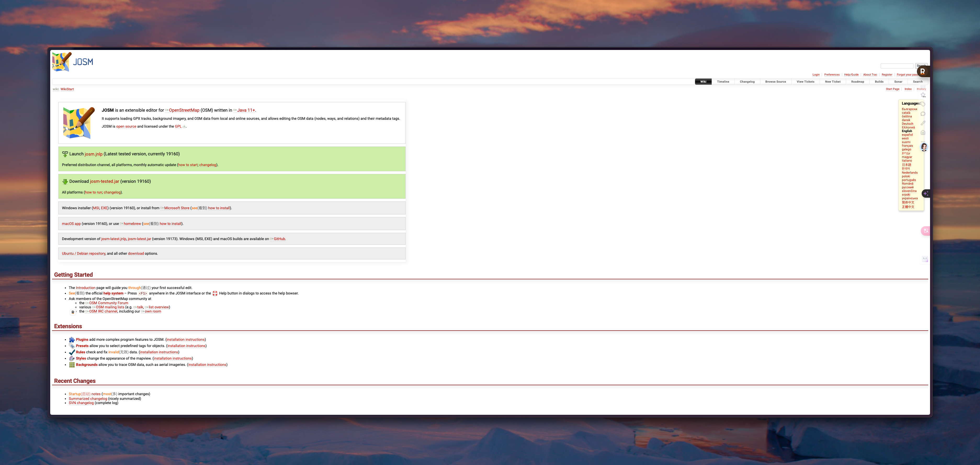
Task: Click the purple sparkle AI button
Action: click(x=926, y=194)
